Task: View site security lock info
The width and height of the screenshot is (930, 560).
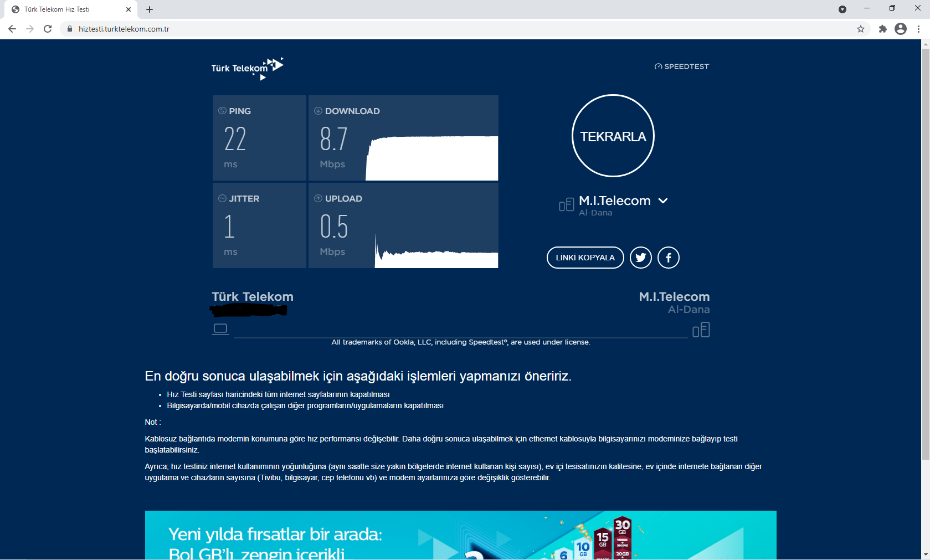Action: click(x=70, y=29)
